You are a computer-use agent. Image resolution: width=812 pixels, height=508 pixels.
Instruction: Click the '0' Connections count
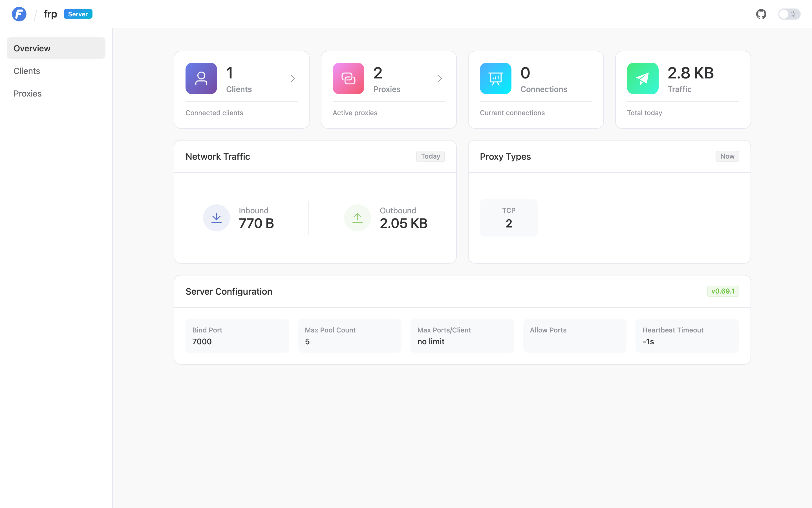click(525, 73)
